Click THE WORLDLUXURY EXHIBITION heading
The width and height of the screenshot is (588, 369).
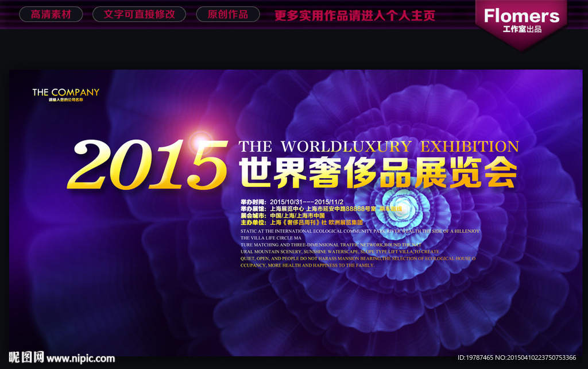pyautogui.click(x=379, y=147)
